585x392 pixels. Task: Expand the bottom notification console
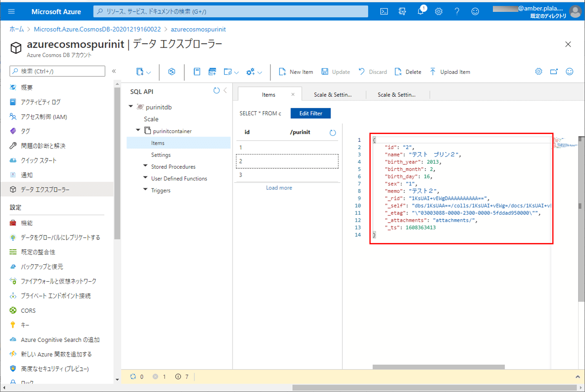[579, 377]
